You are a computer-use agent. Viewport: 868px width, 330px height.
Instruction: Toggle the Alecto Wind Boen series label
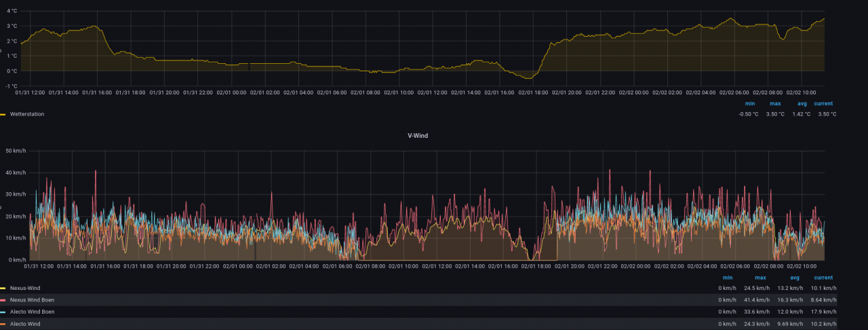tap(32, 312)
